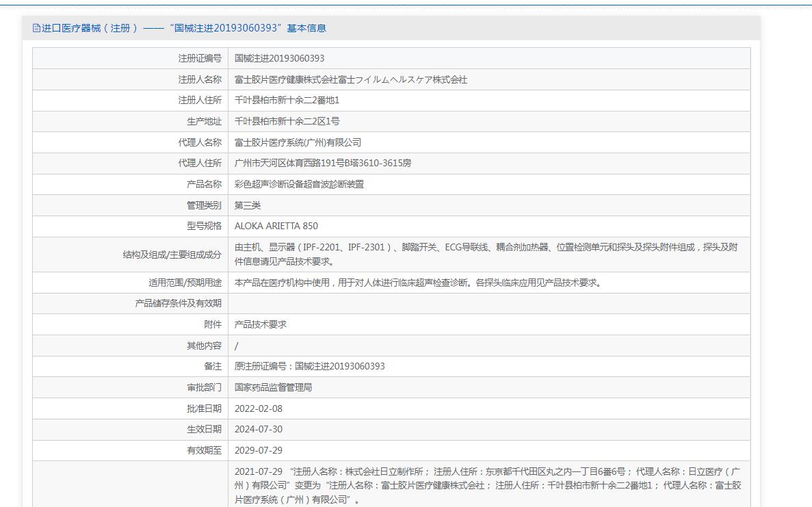Select registrant name 富士胶片医疗健康株式会社 value
812x507 pixels.
click(350, 79)
